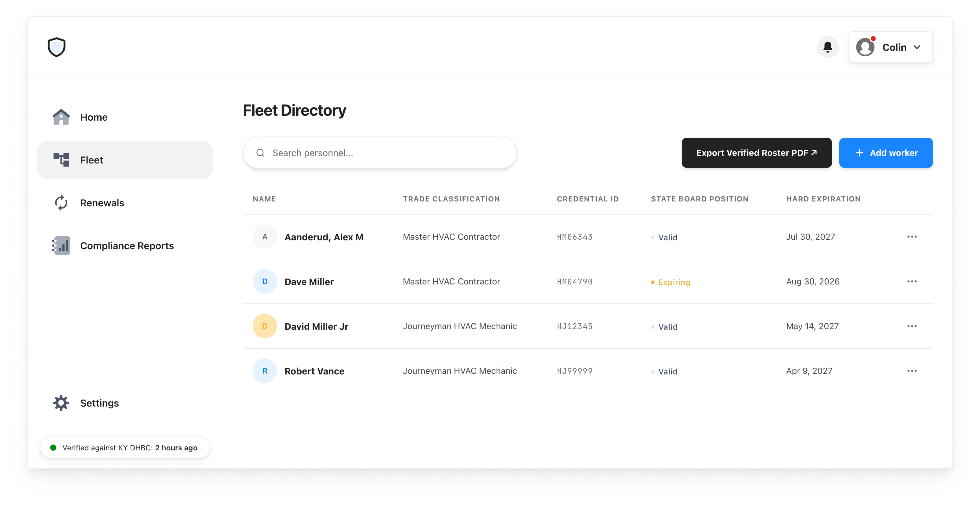Open more options for Aanderud, Alex M
980x507 pixels.
[912, 237]
